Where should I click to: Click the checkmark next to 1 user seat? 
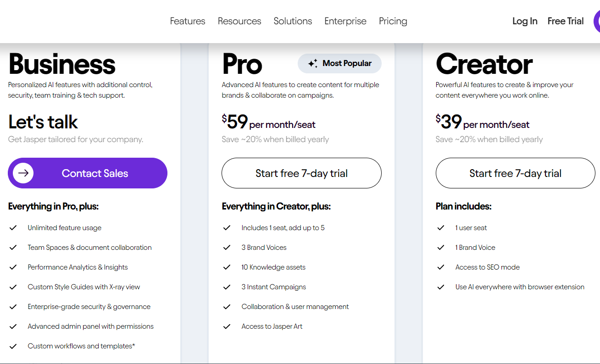point(441,228)
